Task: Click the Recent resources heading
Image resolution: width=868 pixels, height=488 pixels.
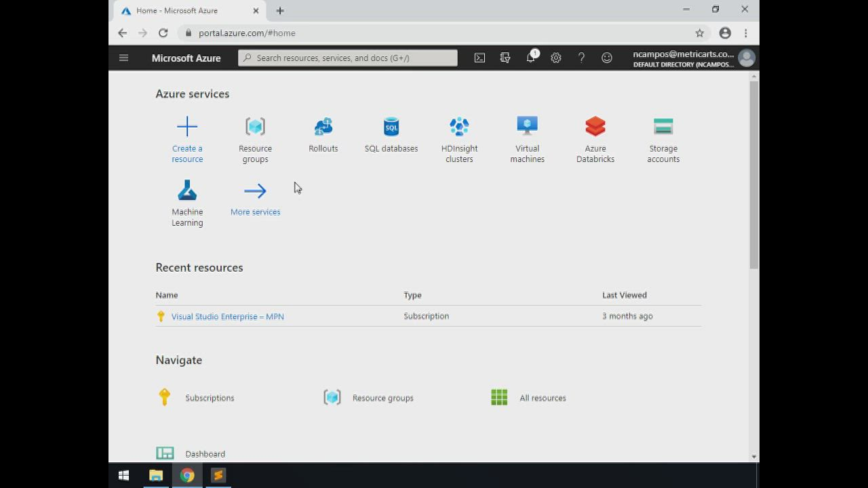Action: (x=199, y=268)
